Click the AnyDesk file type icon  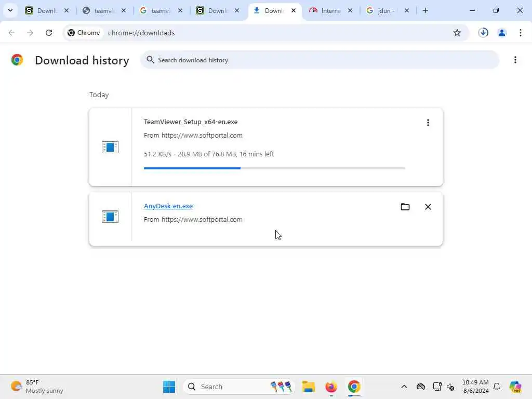pyautogui.click(x=110, y=217)
